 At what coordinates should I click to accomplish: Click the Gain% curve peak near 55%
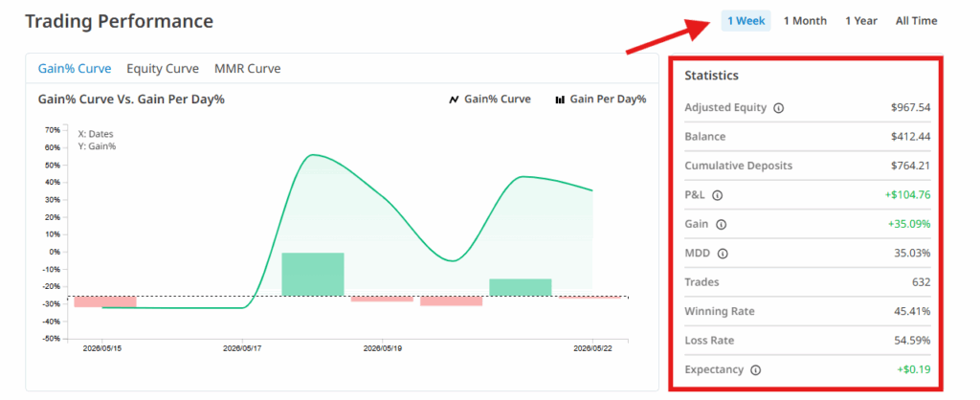tap(313, 155)
